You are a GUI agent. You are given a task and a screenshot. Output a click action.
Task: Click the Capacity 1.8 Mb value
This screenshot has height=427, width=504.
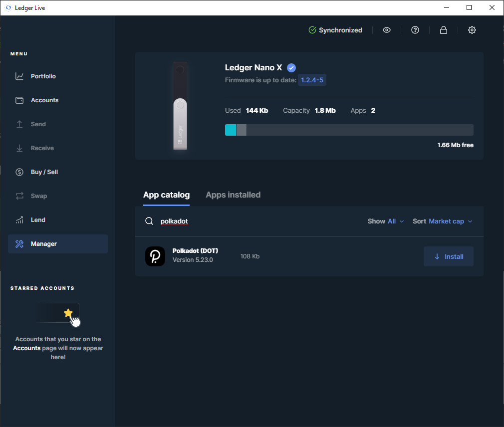tap(325, 111)
